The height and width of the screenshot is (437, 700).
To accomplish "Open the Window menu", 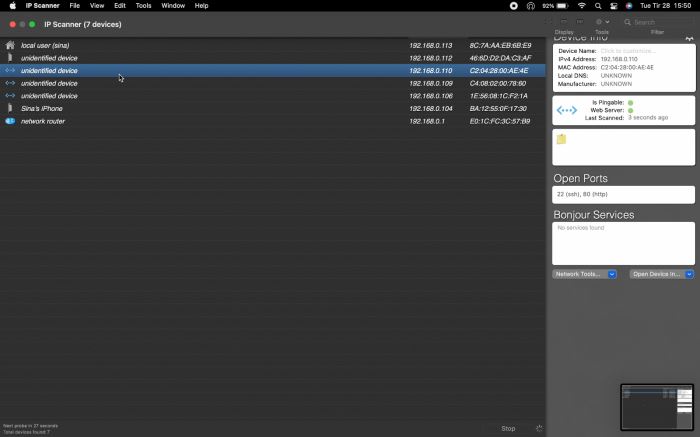I will (x=173, y=6).
